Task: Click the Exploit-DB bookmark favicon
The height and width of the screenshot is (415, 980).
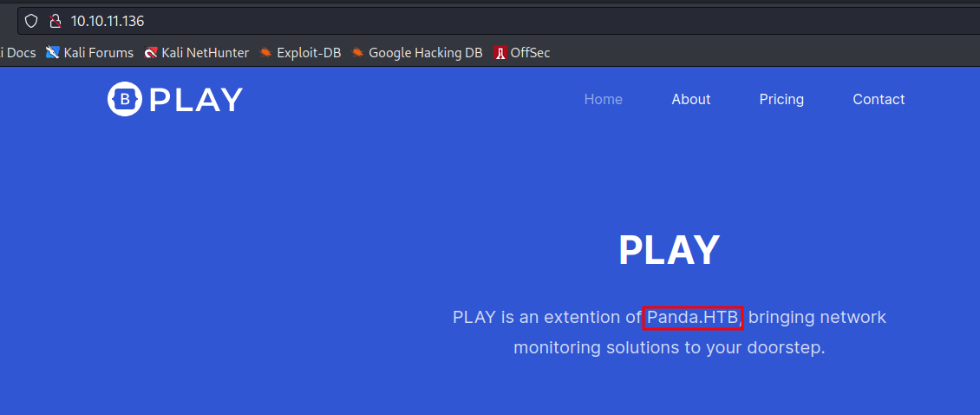Action: (x=265, y=53)
